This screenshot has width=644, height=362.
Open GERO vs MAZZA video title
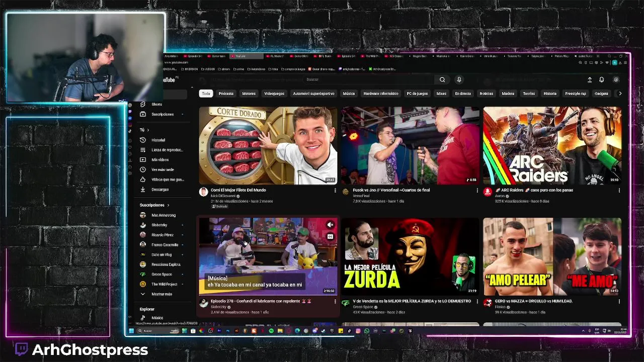(533, 301)
